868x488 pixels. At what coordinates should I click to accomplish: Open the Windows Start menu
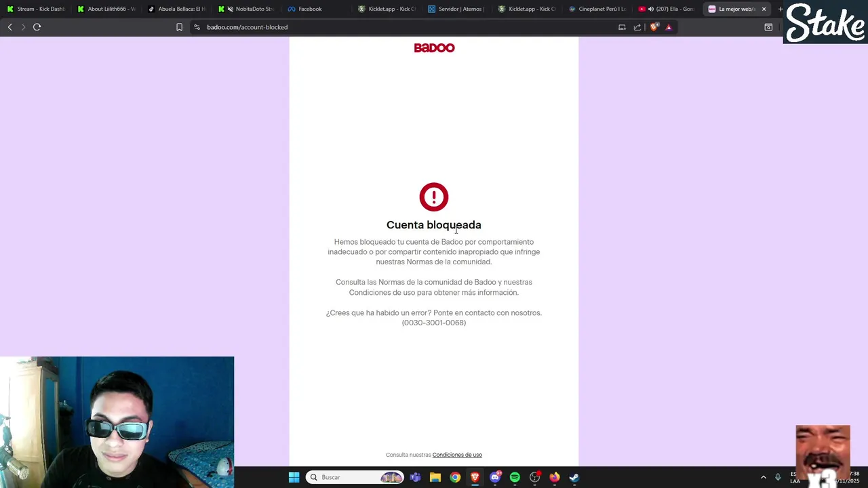click(x=294, y=477)
